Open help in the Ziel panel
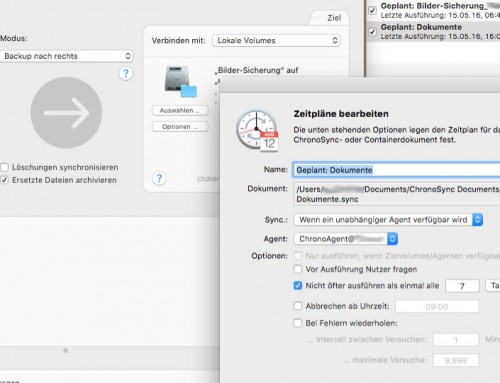Viewport: 500px width, 383px height. (159, 178)
